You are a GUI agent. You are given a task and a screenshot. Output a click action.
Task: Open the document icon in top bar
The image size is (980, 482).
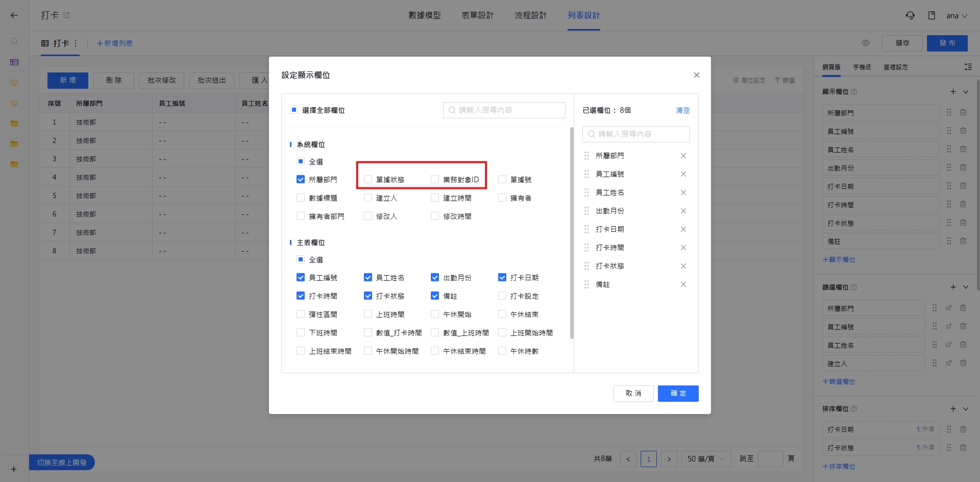click(932, 15)
